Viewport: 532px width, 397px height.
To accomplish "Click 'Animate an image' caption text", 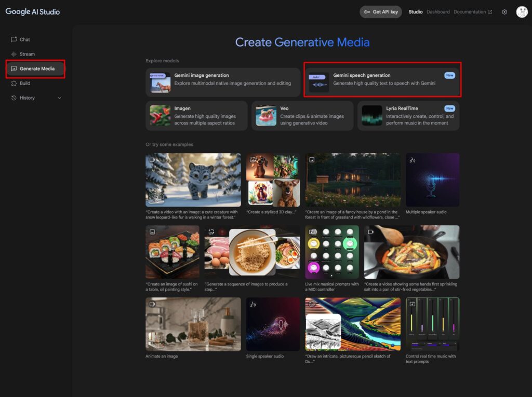I will click(162, 357).
